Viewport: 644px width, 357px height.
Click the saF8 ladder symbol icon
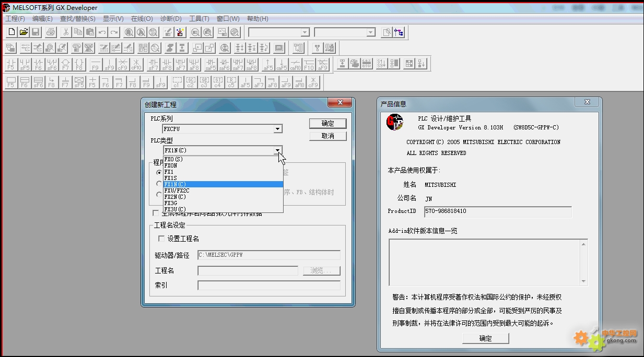pyautogui.click(x=251, y=64)
